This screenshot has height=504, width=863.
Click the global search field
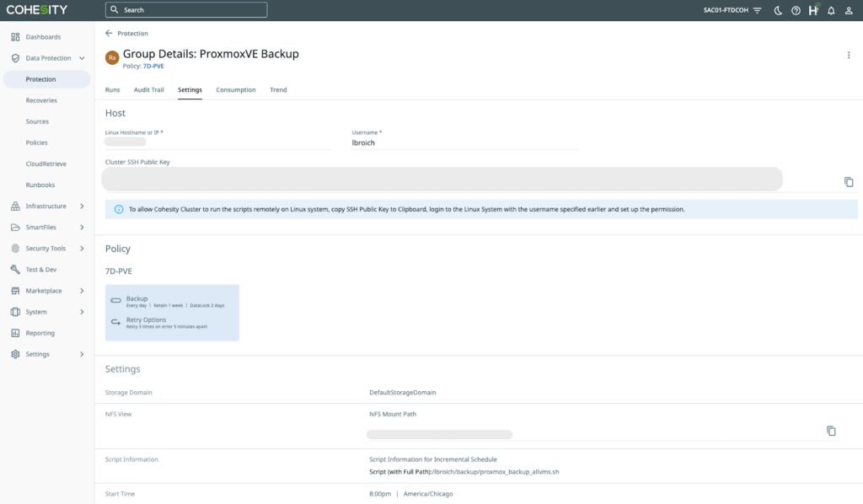185,9
